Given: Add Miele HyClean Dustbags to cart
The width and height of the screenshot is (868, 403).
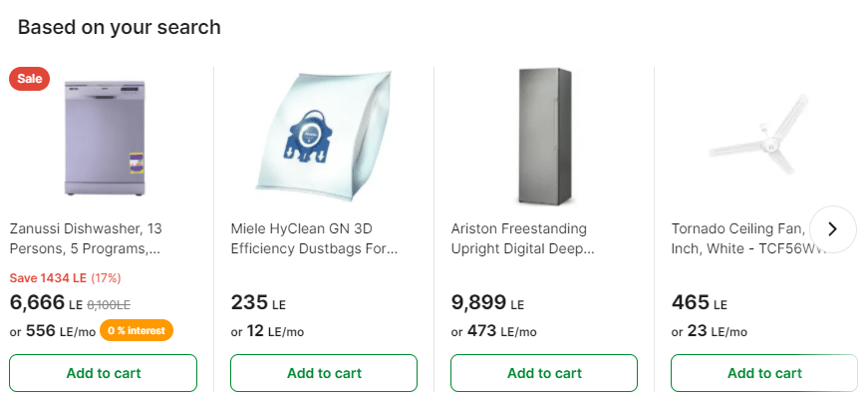Looking at the screenshot, I should point(324,373).
